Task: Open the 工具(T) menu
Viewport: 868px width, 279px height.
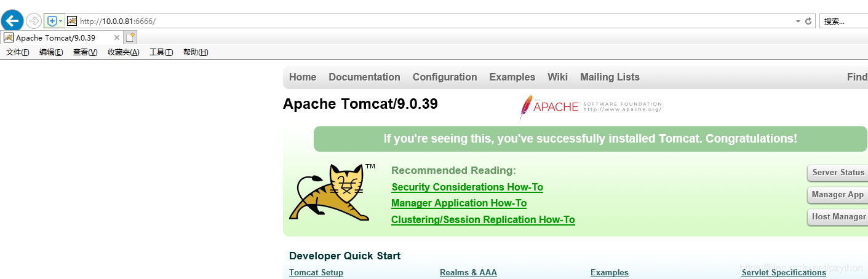Action: 161,52
